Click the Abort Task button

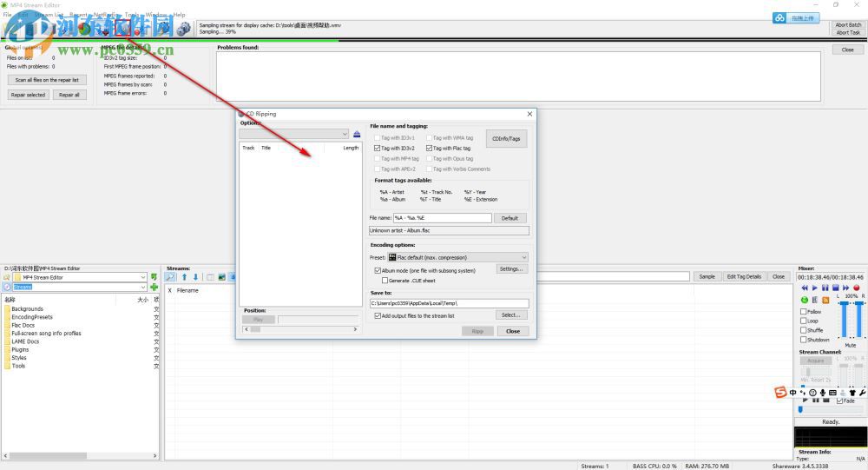848,32
